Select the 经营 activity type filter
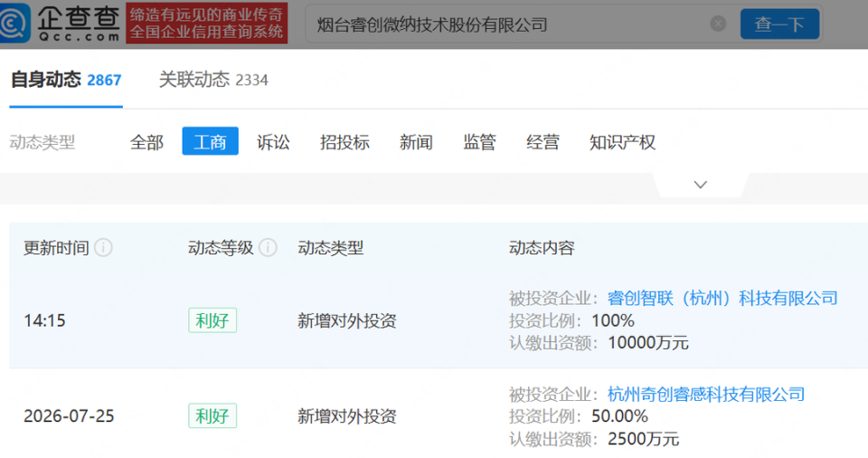 tap(542, 142)
